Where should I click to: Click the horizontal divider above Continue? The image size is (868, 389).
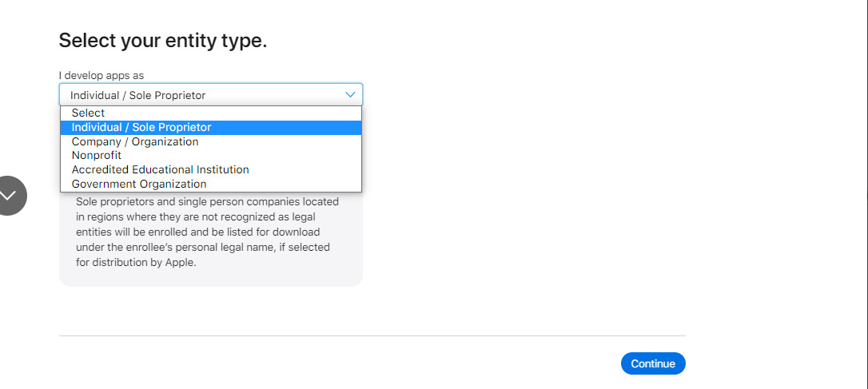[x=372, y=335]
